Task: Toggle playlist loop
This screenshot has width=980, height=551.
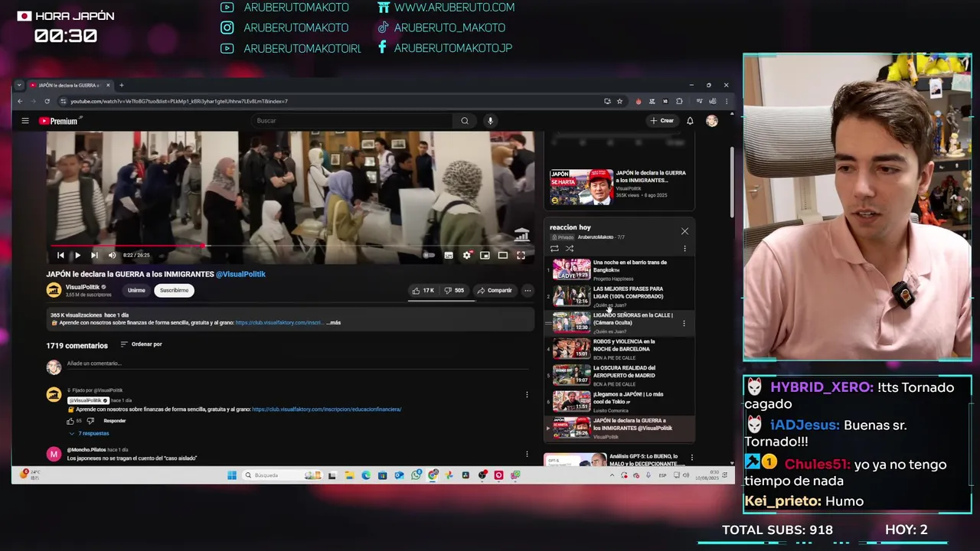Action: [x=554, y=249]
